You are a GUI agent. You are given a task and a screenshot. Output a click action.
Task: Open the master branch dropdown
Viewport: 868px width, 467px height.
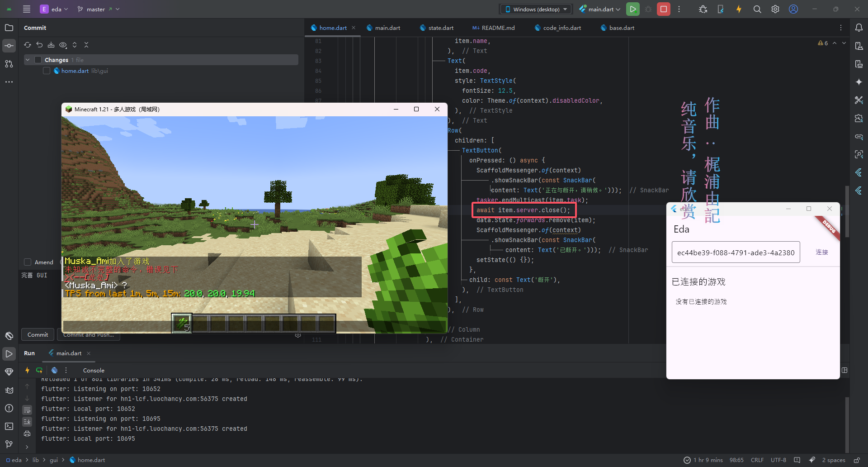point(98,9)
